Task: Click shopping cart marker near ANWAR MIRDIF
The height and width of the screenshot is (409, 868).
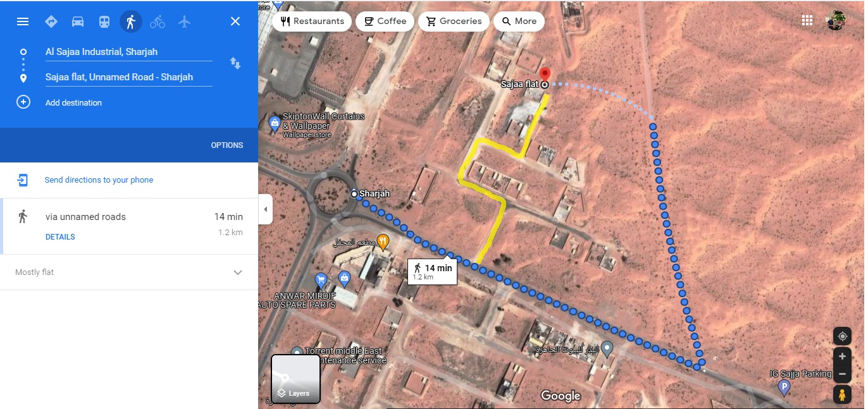Action: [x=321, y=279]
